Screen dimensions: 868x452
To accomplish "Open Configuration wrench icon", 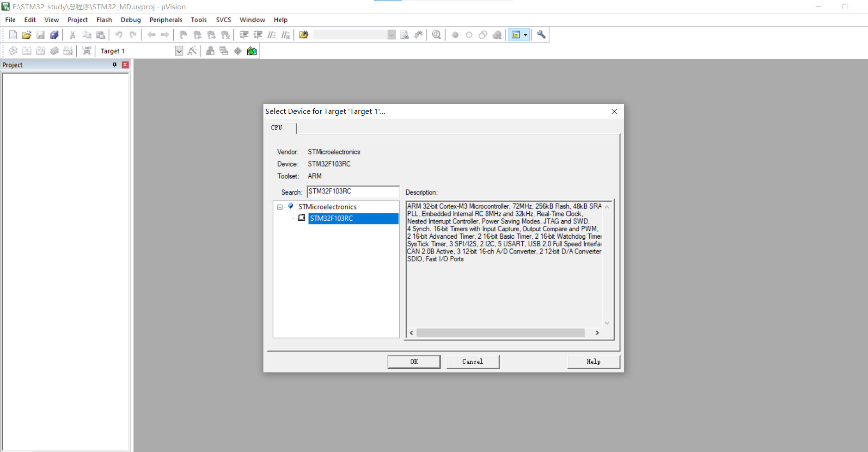I will [541, 35].
